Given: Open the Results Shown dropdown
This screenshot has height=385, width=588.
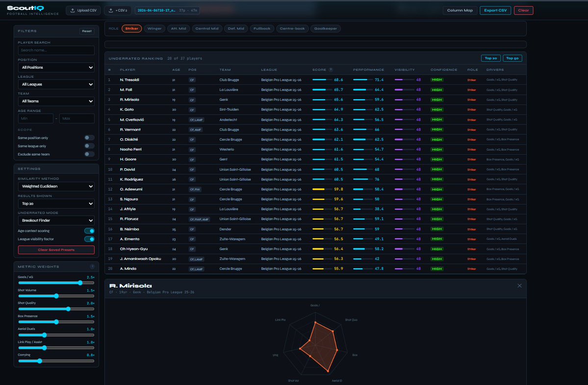Looking at the screenshot, I should click(x=56, y=204).
